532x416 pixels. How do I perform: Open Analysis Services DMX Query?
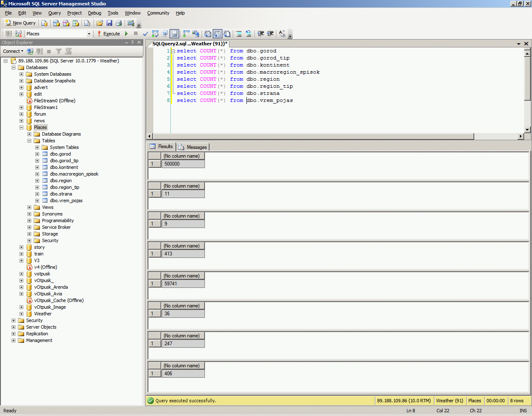(x=66, y=23)
